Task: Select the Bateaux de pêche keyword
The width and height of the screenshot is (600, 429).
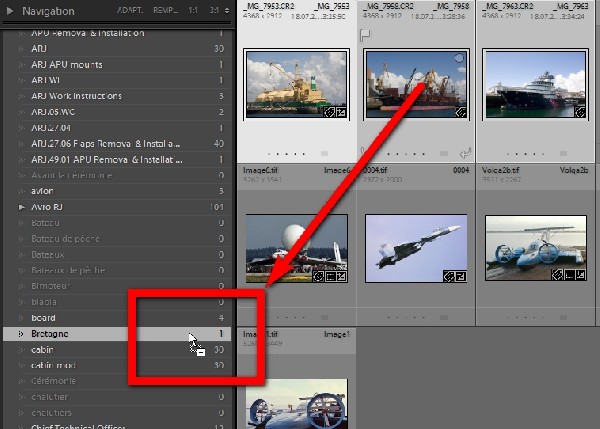Action: tap(68, 270)
